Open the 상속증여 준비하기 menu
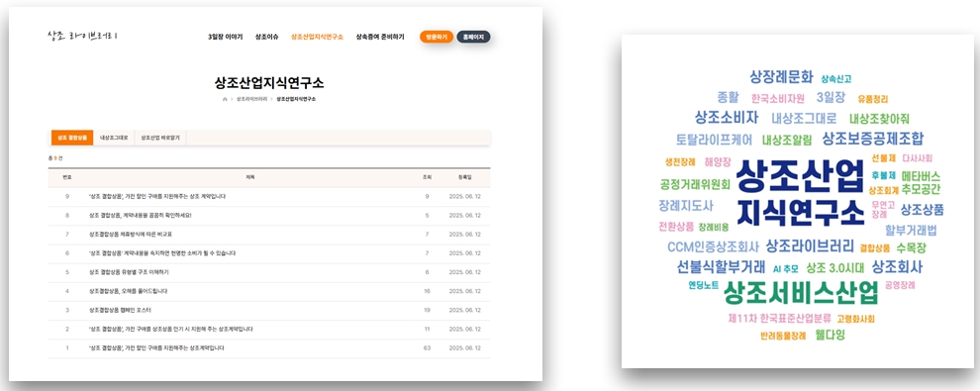The width and height of the screenshot is (980, 391). [380, 37]
